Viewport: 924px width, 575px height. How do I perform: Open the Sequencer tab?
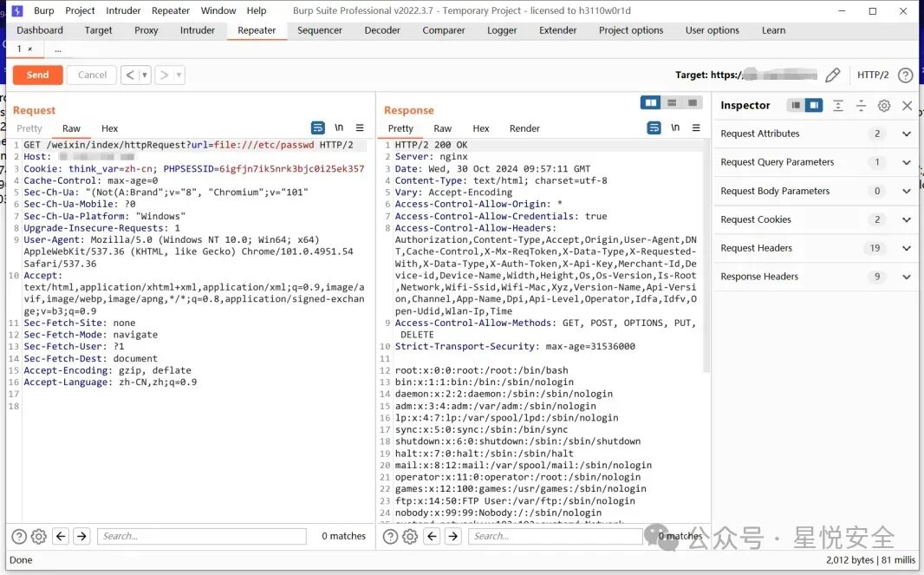click(x=319, y=30)
